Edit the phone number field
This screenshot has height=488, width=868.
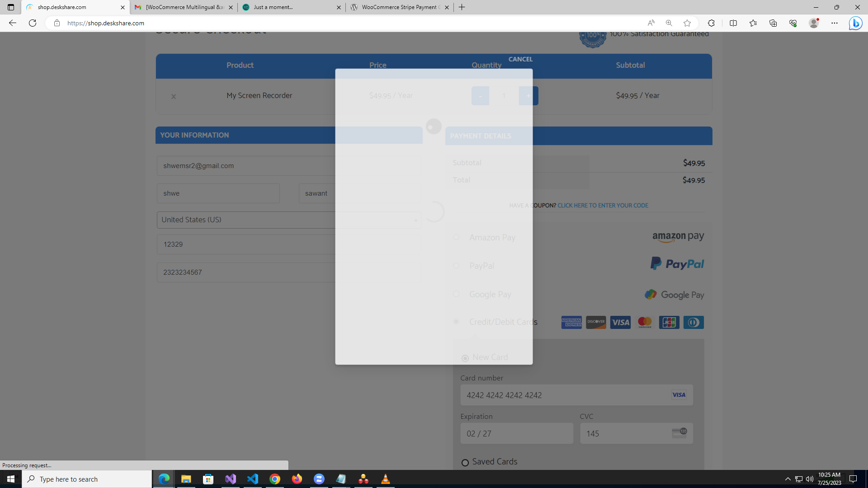pos(289,272)
